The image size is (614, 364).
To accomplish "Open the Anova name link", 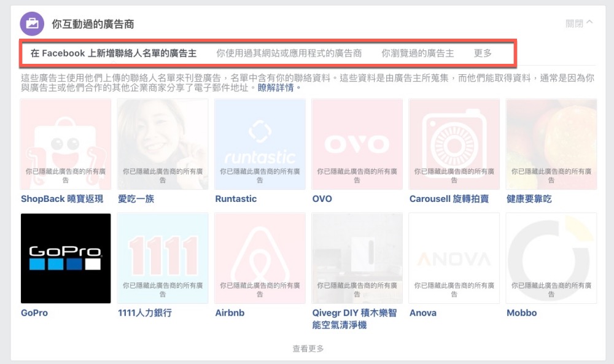I will tap(422, 313).
